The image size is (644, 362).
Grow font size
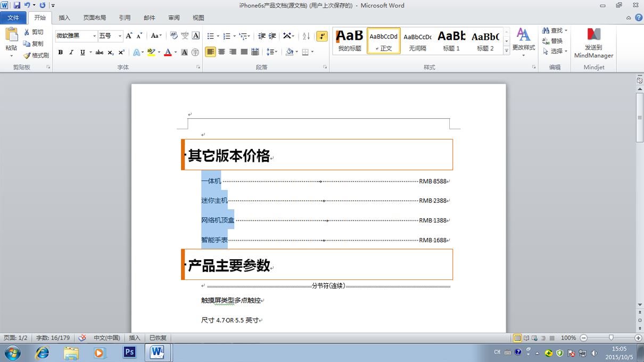click(129, 36)
